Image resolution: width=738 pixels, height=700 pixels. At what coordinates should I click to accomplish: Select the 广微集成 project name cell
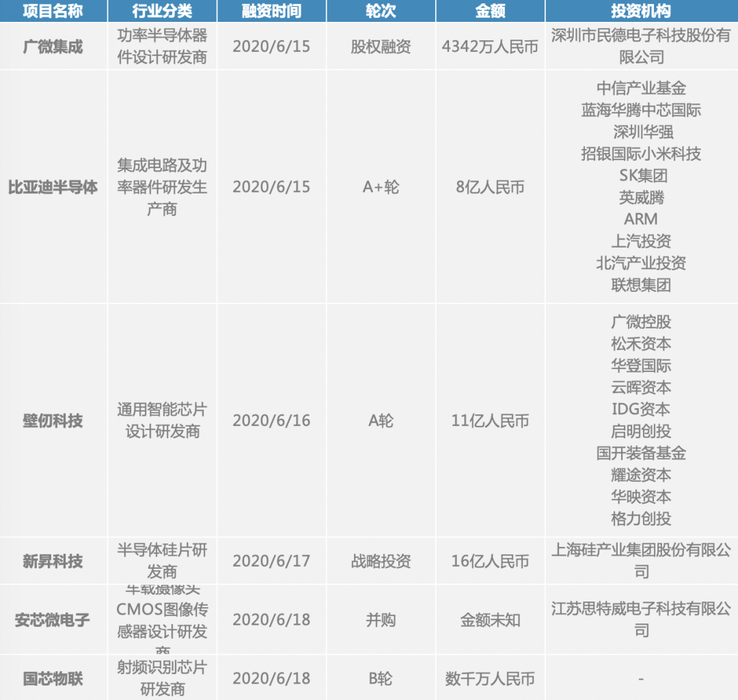(x=53, y=46)
